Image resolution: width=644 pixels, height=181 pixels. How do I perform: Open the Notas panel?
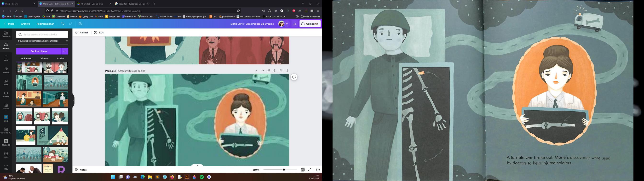pyautogui.click(x=81, y=170)
